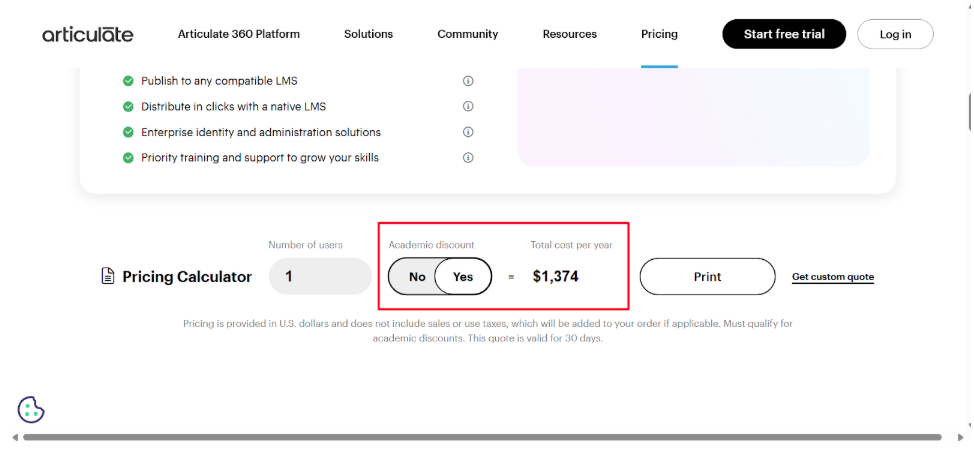Click the 'Number of users' label

[x=305, y=245]
